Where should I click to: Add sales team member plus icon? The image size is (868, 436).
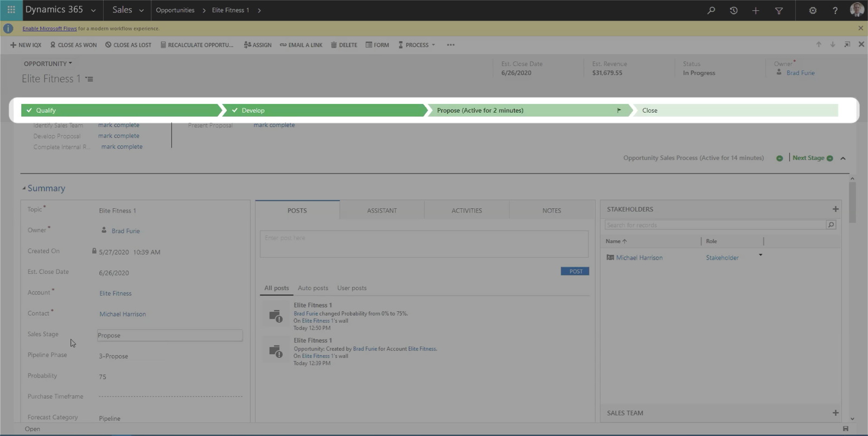835,413
